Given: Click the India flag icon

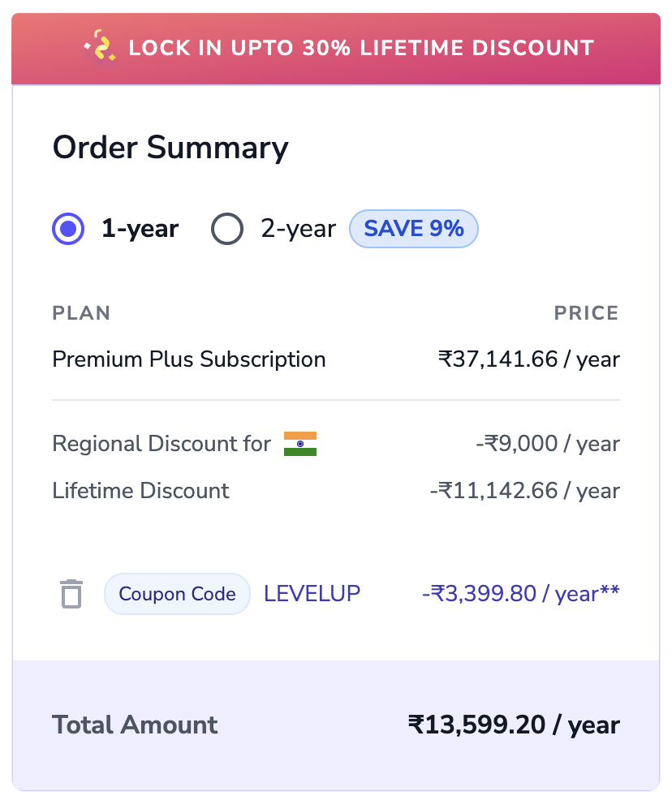Looking at the screenshot, I should pyautogui.click(x=299, y=443).
